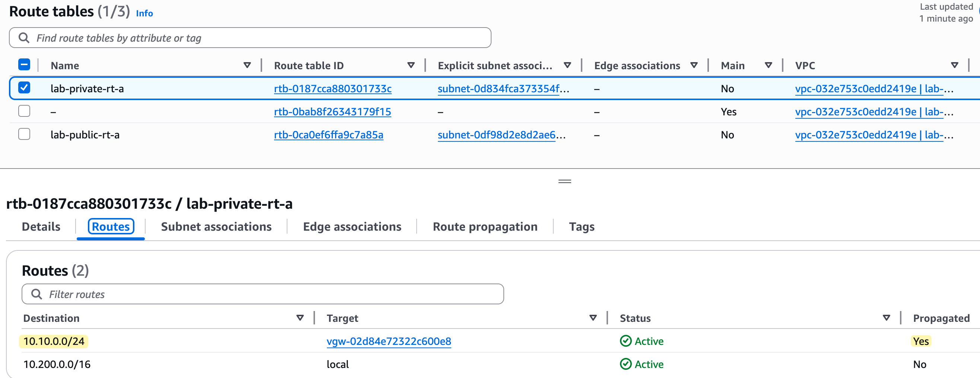Switch to the Subnet associations tab
Image resolution: width=980 pixels, height=378 pixels.
click(216, 227)
